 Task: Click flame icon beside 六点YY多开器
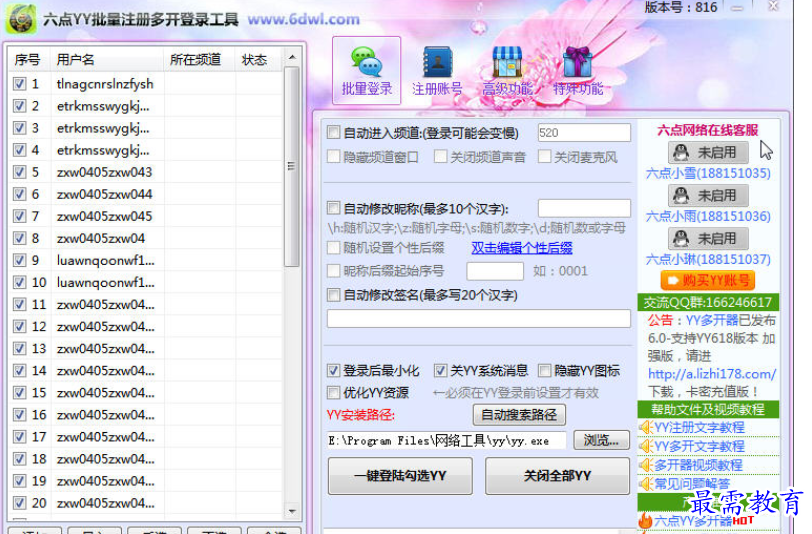[x=645, y=521]
